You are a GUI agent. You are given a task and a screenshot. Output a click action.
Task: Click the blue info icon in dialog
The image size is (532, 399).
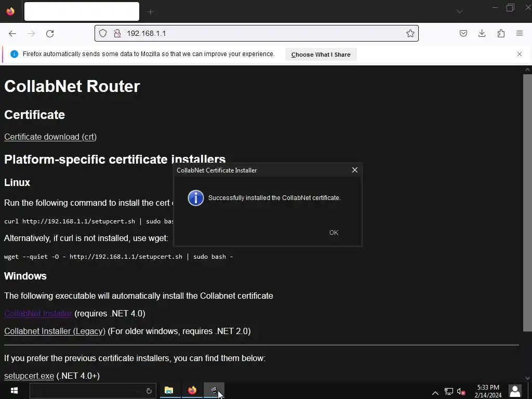196,198
